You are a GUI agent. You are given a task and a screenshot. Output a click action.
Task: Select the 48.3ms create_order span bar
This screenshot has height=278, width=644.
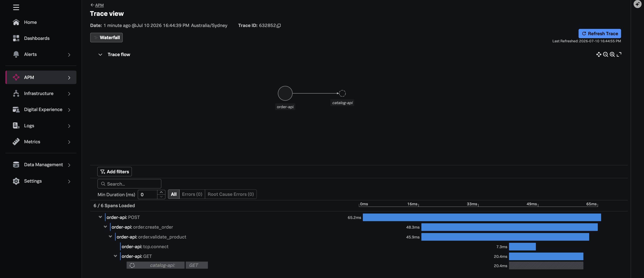510,227
